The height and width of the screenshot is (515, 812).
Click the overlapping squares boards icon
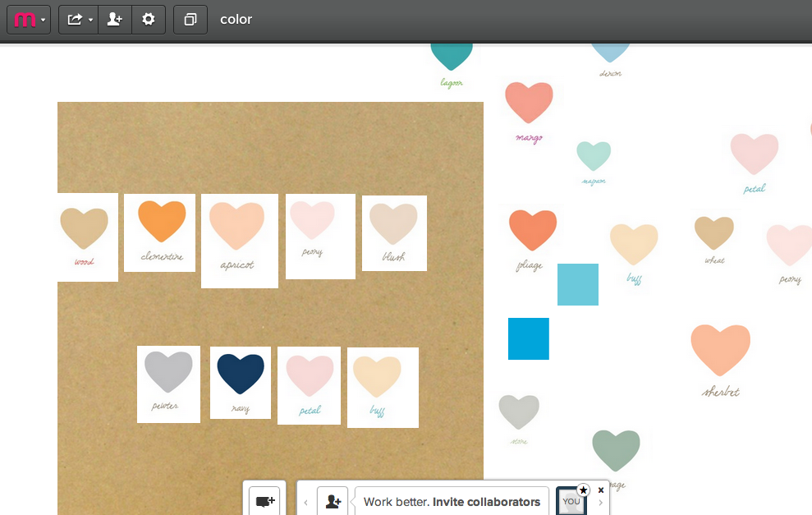point(190,20)
